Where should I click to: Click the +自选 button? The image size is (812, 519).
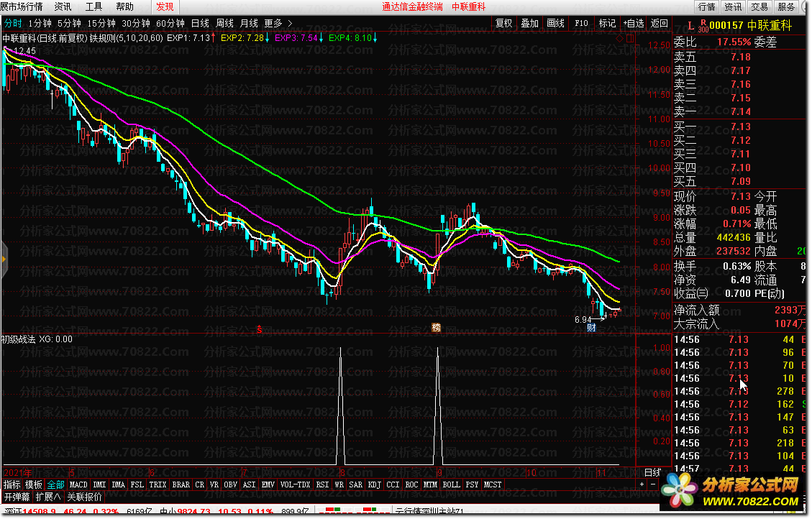click(634, 23)
